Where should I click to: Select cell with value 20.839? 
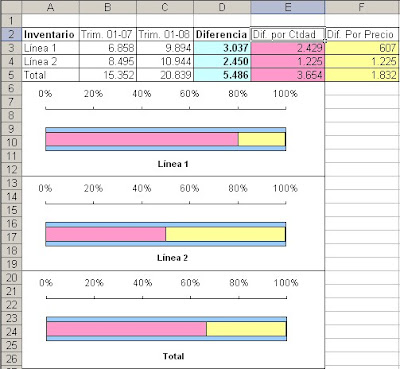[x=165, y=75]
